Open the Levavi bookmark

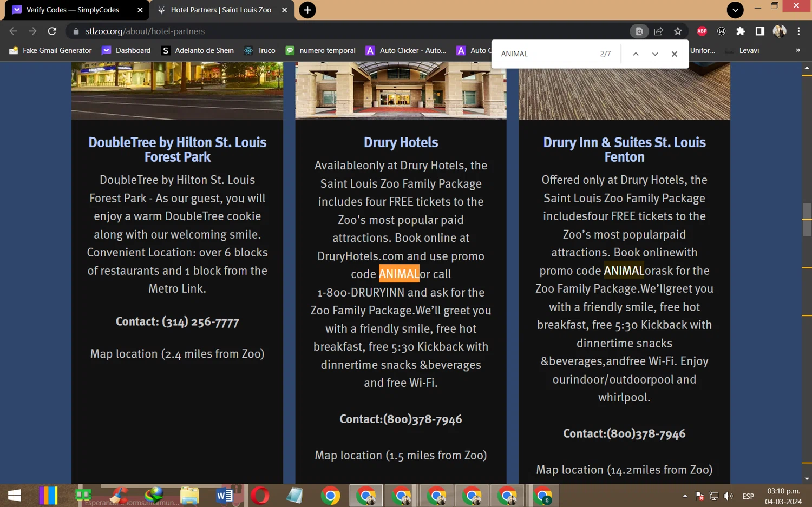tap(742, 50)
